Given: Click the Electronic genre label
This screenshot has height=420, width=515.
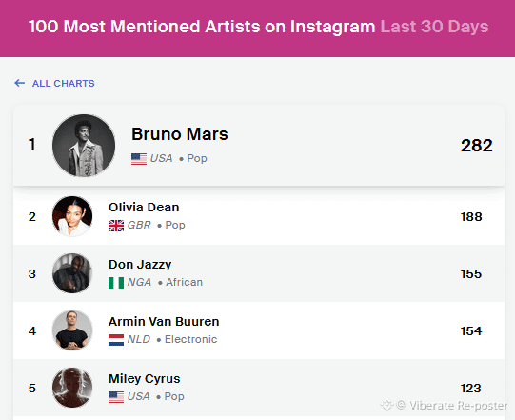Looking at the screenshot, I should 190,339.
